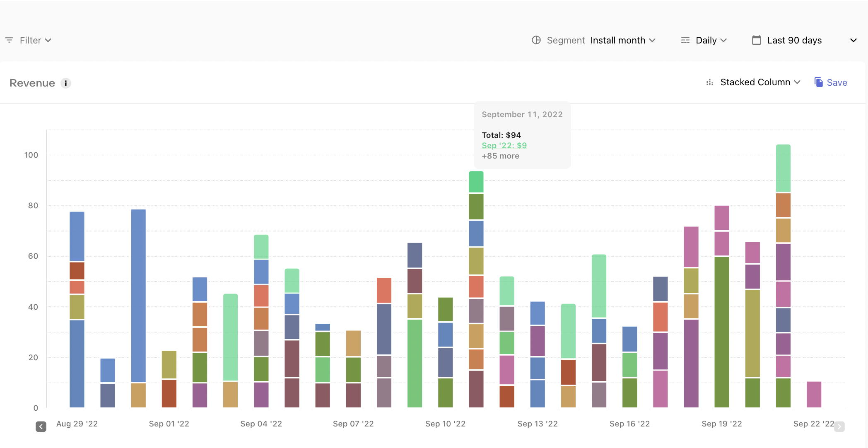Viewport: 868px width, 448px height.
Task: Click the Revenue info icon
Action: (66, 83)
